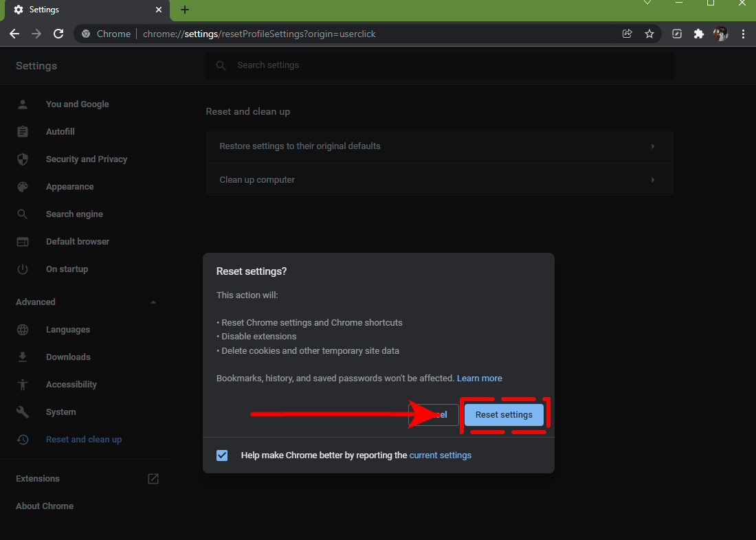Click the Appearance palette icon

(x=23, y=186)
